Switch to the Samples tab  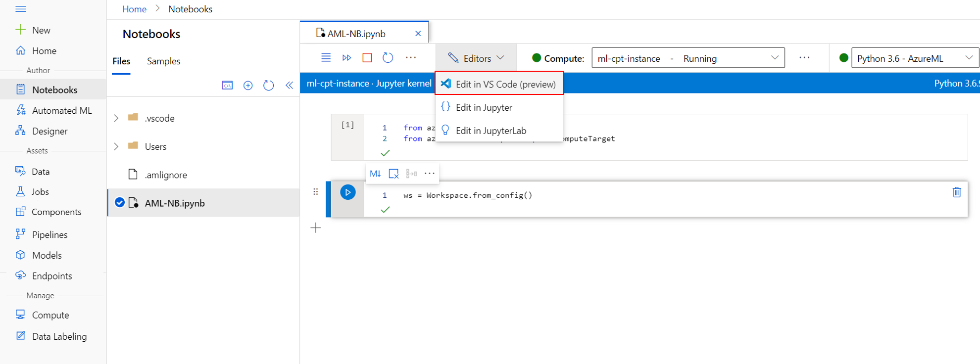(163, 61)
